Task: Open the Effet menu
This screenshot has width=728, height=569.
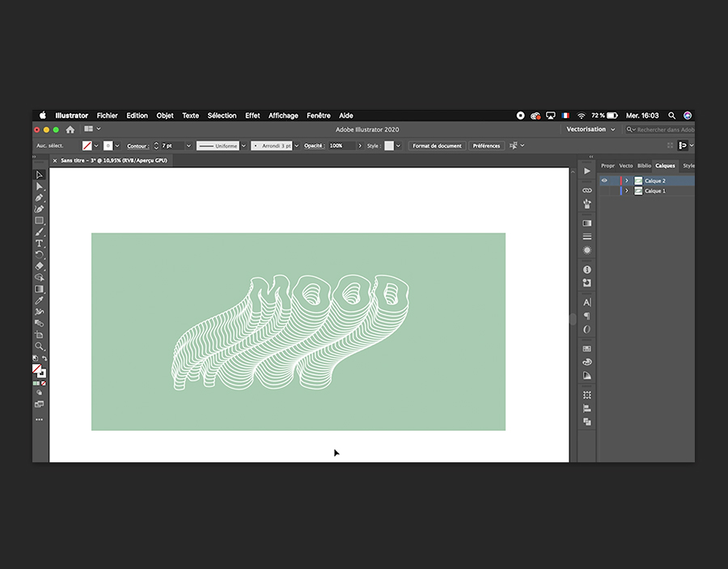Action: [x=252, y=116]
